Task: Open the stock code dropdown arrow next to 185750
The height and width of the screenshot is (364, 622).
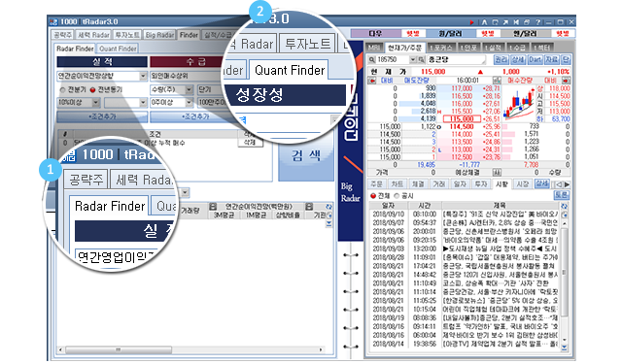Action: [x=413, y=60]
